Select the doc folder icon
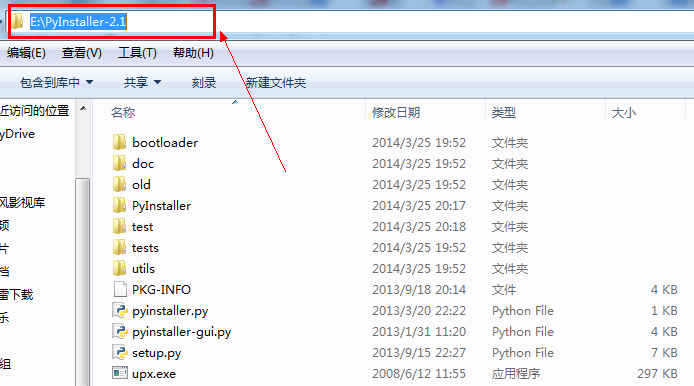This screenshot has height=386, width=694. pyautogui.click(x=119, y=163)
